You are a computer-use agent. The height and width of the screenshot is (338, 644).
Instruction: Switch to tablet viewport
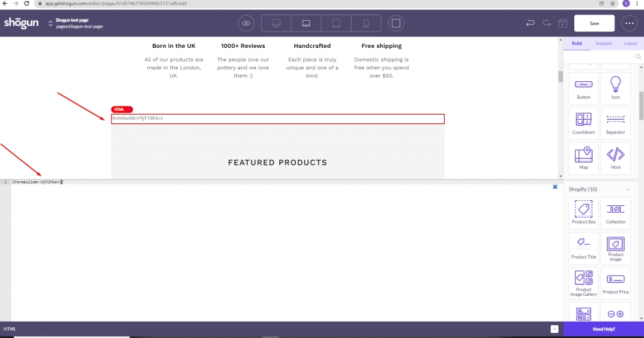(336, 23)
